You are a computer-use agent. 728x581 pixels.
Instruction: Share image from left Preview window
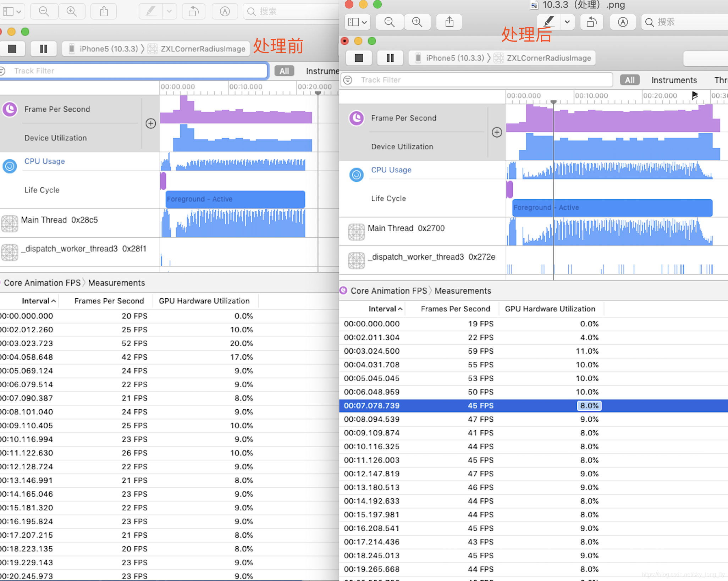(x=104, y=11)
